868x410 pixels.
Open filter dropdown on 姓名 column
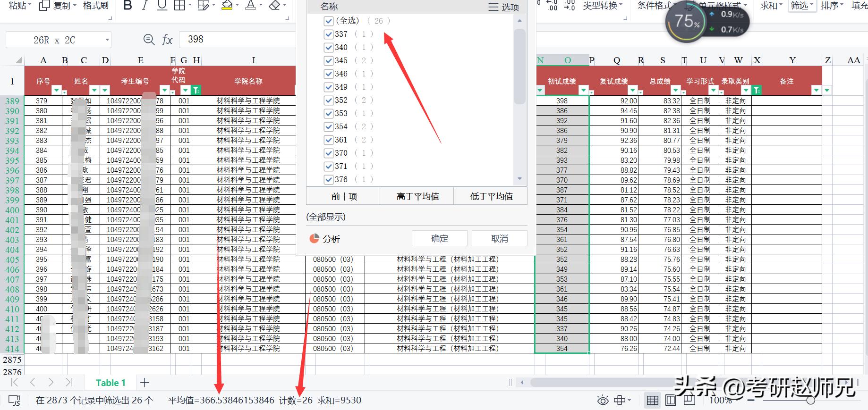(x=94, y=90)
